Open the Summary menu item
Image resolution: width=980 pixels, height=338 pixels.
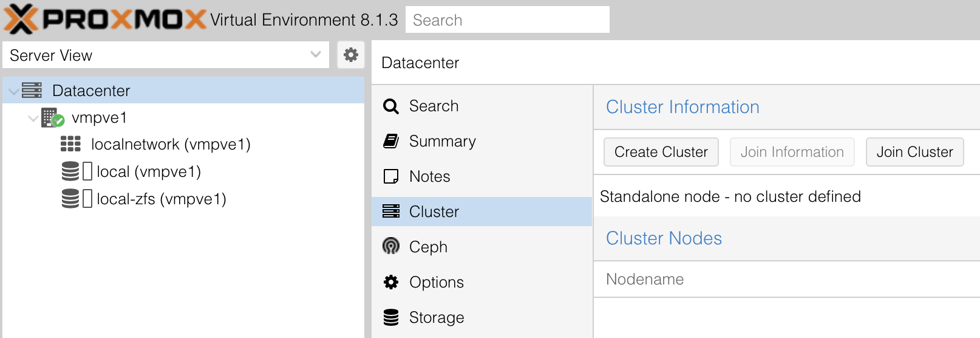point(442,141)
